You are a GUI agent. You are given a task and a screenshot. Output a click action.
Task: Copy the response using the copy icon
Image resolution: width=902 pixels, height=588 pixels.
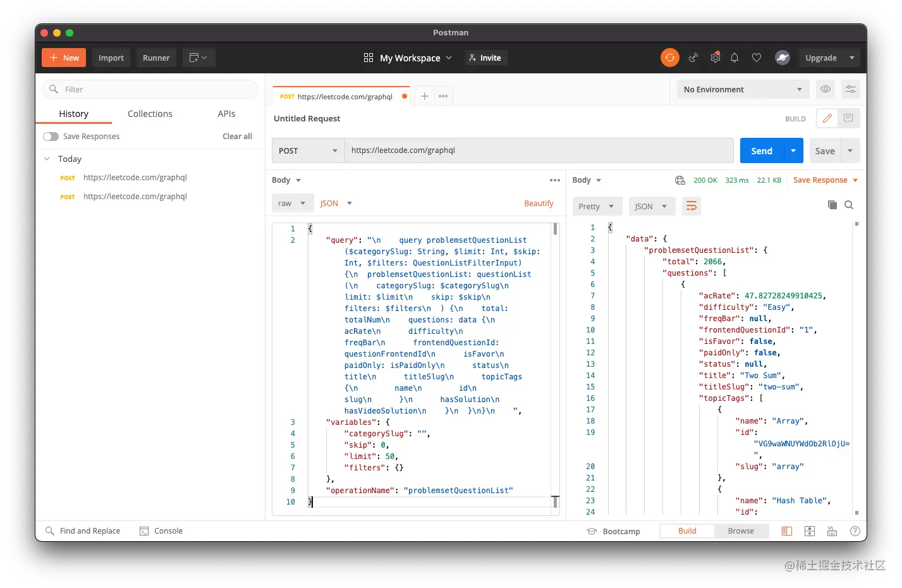coord(832,205)
